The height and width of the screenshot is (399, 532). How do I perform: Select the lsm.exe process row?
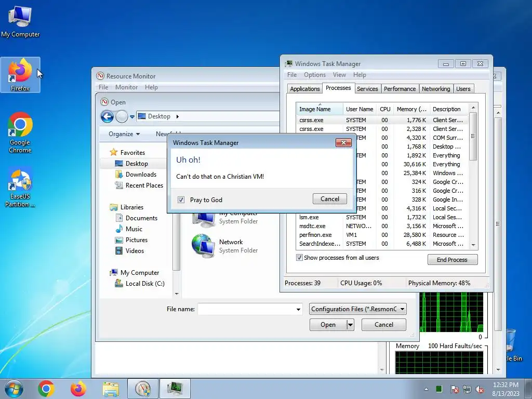click(381, 217)
